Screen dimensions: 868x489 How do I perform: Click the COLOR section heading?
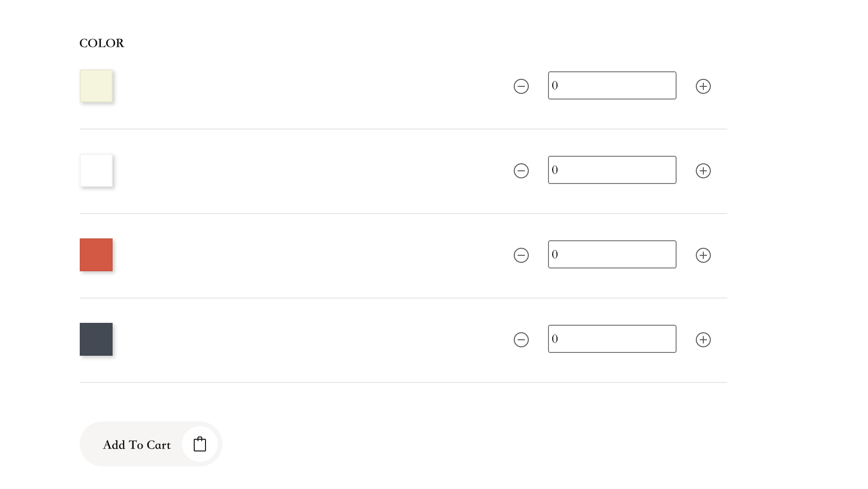[x=102, y=43]
